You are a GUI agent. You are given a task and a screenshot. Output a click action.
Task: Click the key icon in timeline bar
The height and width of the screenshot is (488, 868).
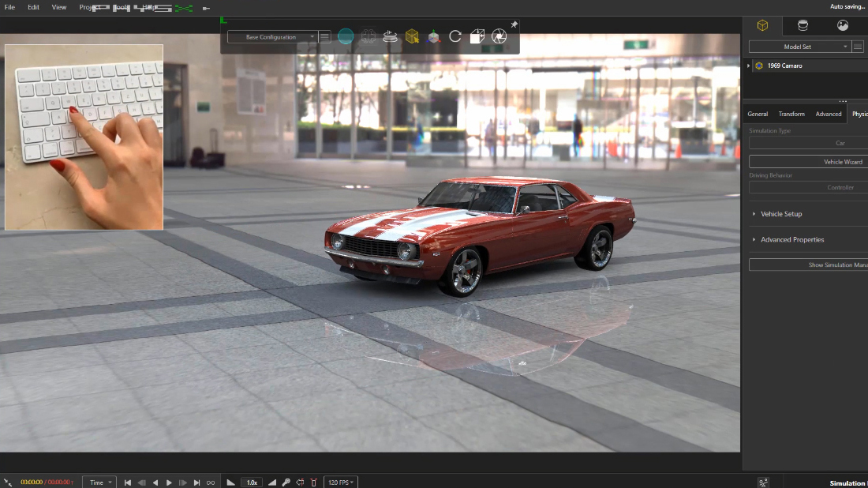coord(286,482)
